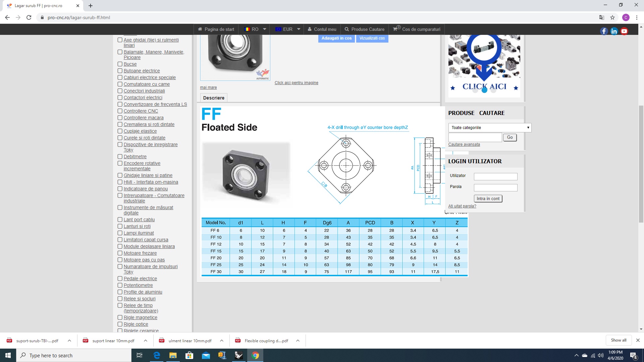Screen dimensions: 644x362
Task: Open the Facebook page icon
Action: tap(604, 31)
